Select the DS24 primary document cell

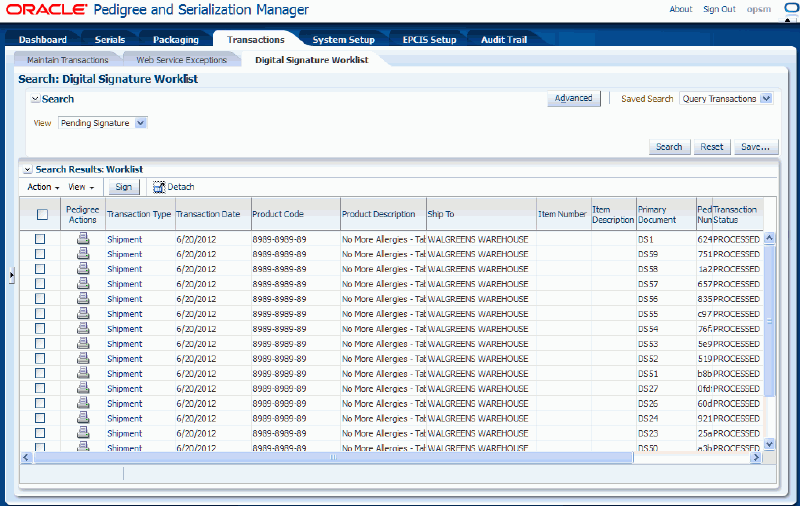coord(666,418)
